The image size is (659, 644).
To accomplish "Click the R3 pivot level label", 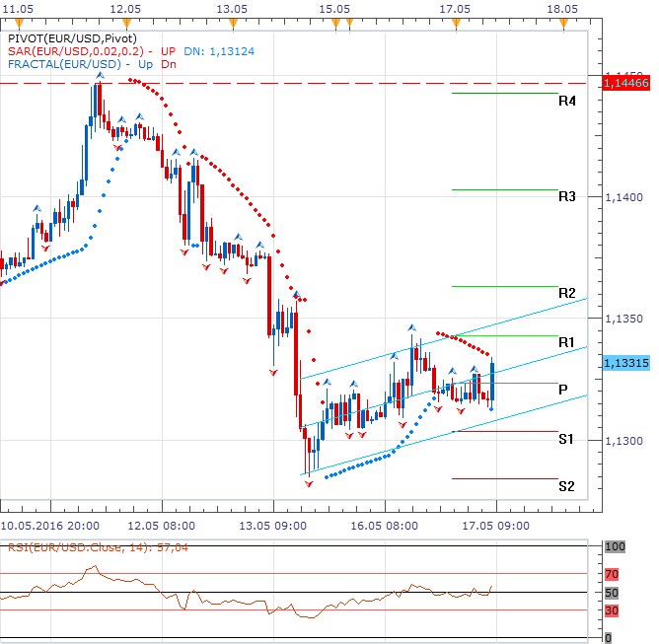I will click(x=567, y=196).
